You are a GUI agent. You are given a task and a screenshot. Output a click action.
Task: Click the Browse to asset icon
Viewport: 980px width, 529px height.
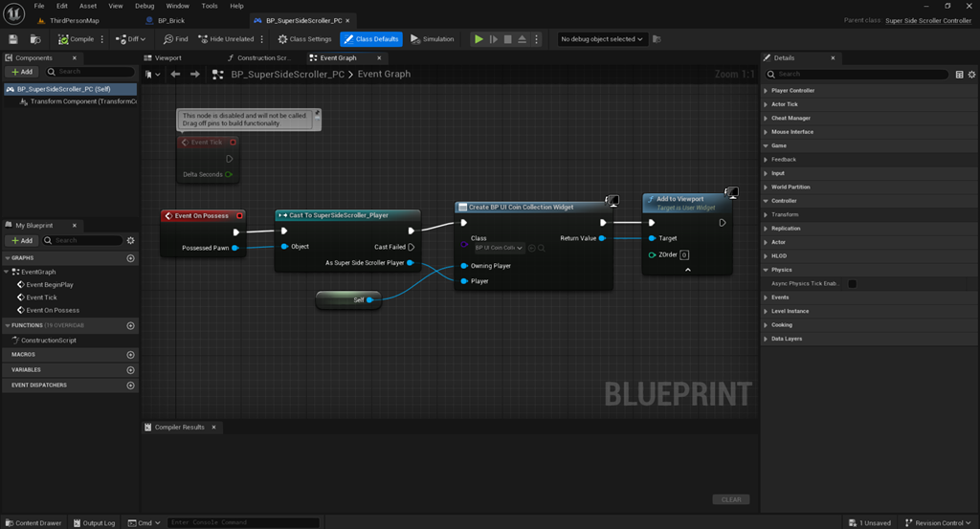[x=35, y=39]
